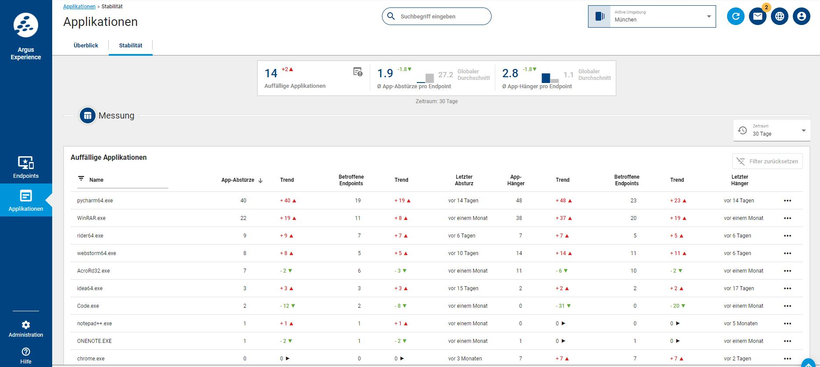
Task: Select webstorm64.exe application name
Action: pyautogui.click(x=96, y=253)
